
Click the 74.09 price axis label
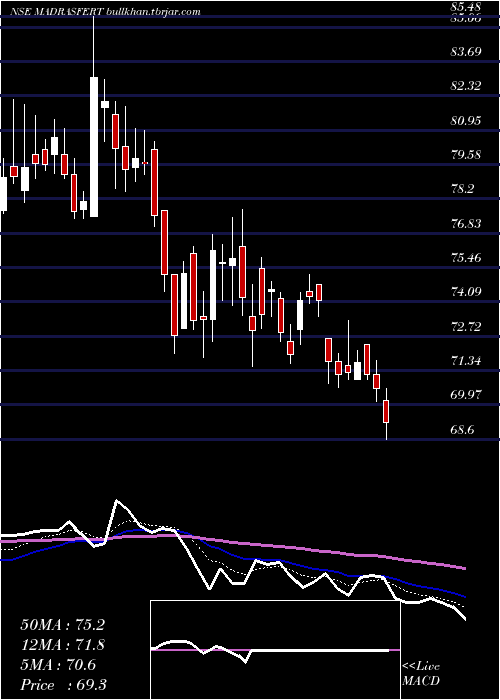click(x=466, y=292)
